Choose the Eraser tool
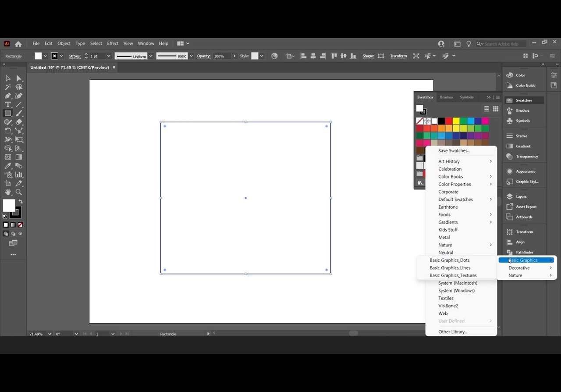This screenshot has width=561, height=392. 19,122
